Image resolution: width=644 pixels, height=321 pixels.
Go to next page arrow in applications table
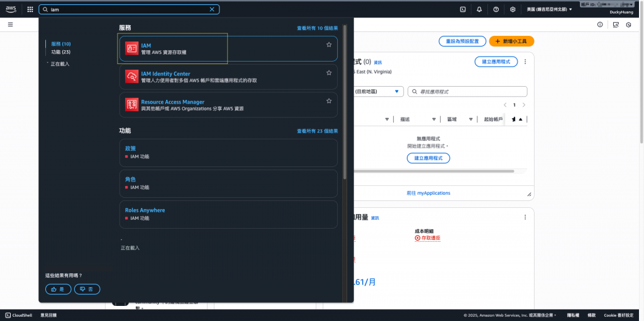pyautogui.click(x=524, y=105)
